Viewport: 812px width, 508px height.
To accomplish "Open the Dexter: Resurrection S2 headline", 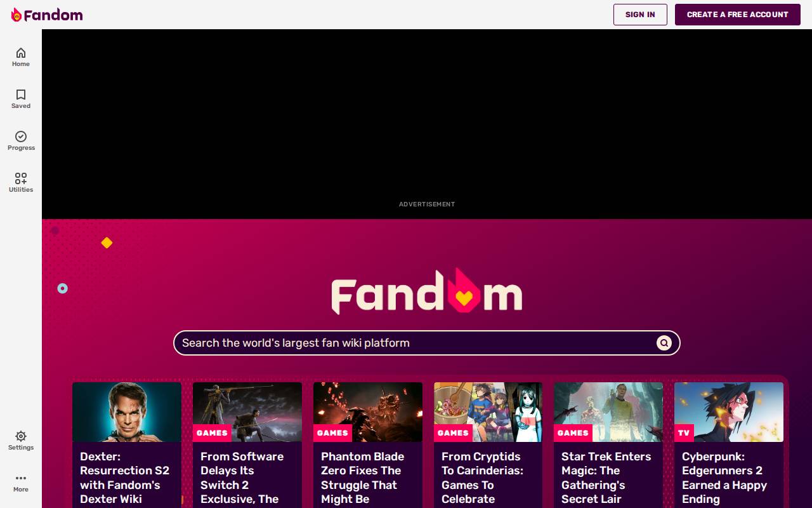I will (125, 478).
